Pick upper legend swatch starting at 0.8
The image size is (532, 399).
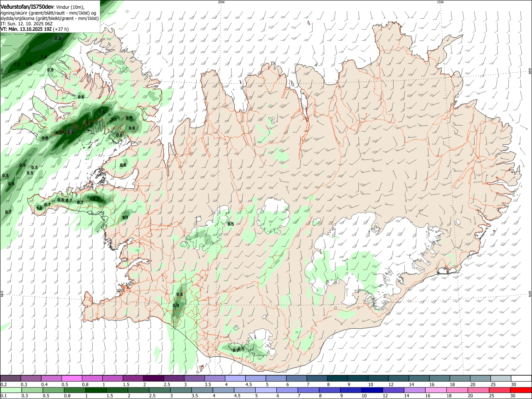click(92, 378)
